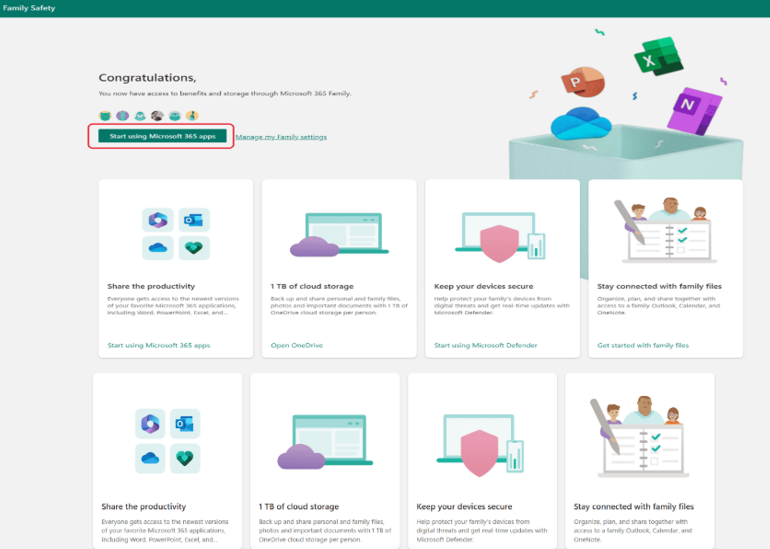The image size is (770, 549).
Task: Select the yellow bear family member avatar
Action: point(105,116)
